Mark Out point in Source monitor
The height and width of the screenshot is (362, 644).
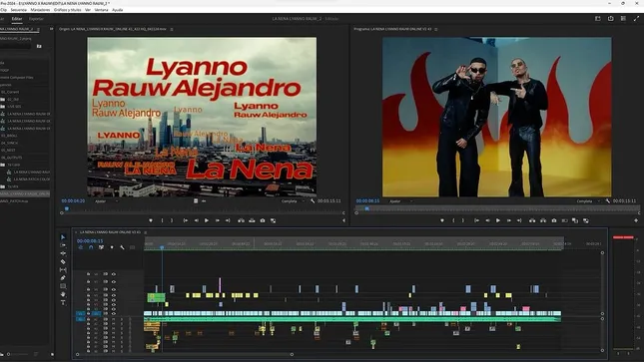tap(172, 220)
